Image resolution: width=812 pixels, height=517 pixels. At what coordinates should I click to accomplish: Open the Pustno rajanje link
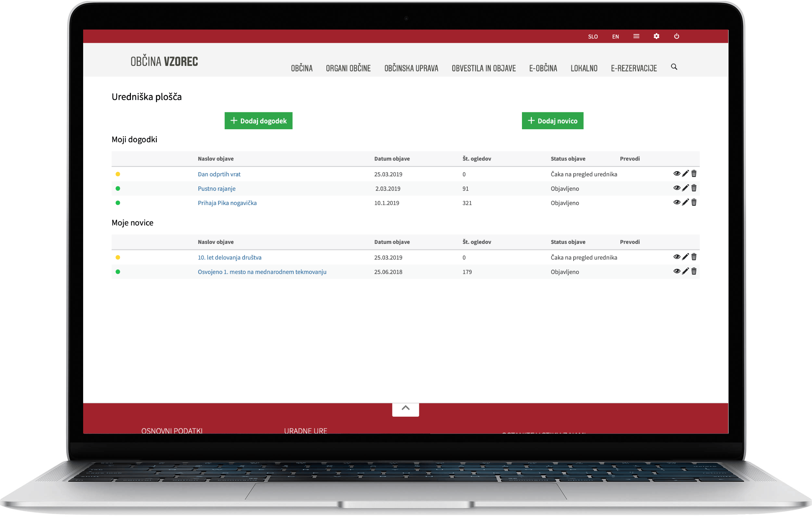[217, 189]
